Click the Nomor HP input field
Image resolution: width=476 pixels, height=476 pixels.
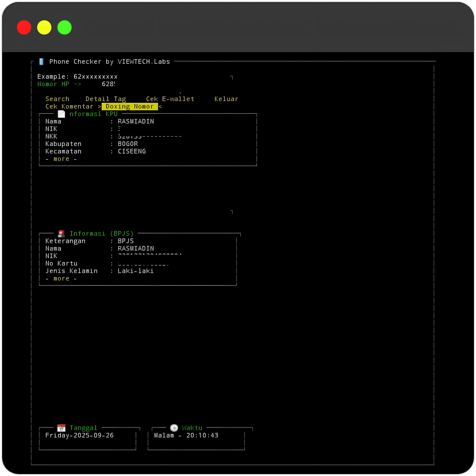coord(108,84)
